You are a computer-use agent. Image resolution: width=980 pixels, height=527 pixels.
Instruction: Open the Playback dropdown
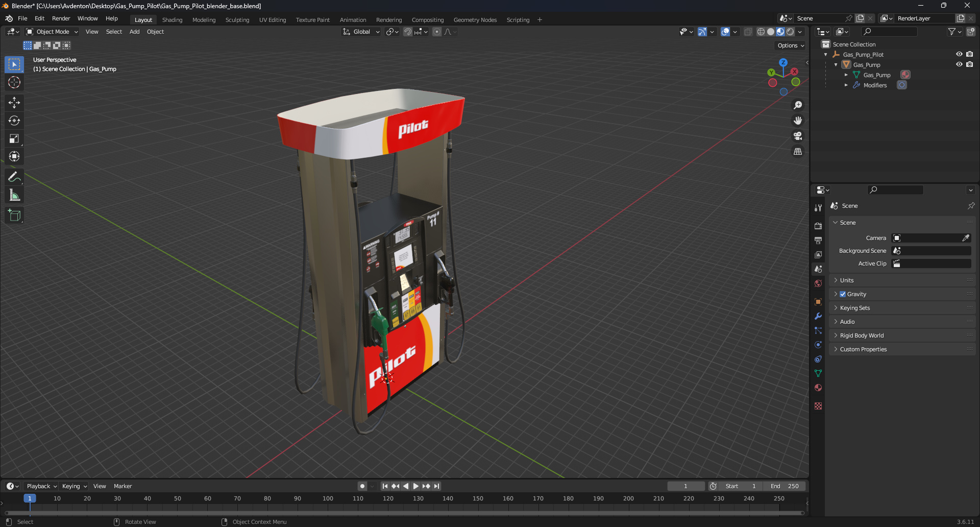(x=41, y=486)
